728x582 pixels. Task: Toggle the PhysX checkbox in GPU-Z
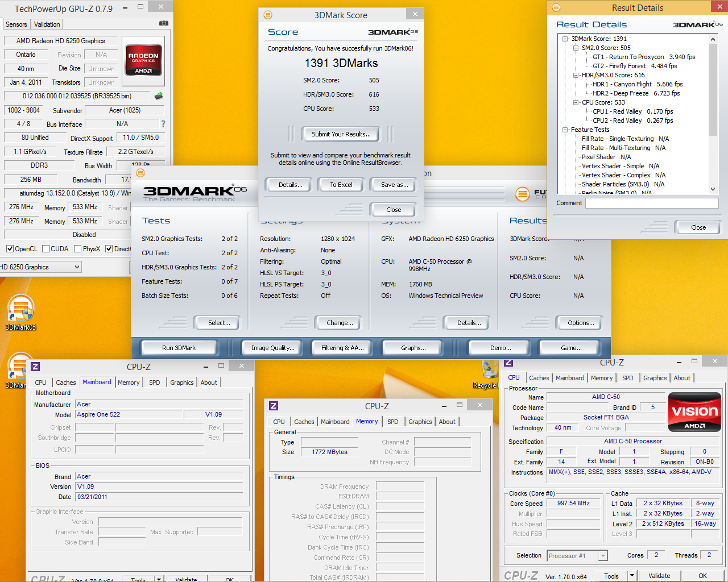pyautogui.click(x=78, y=249)
